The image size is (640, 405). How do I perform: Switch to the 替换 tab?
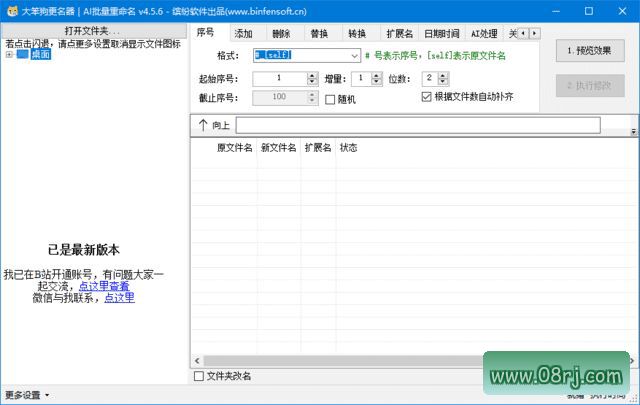coord(319,33)
